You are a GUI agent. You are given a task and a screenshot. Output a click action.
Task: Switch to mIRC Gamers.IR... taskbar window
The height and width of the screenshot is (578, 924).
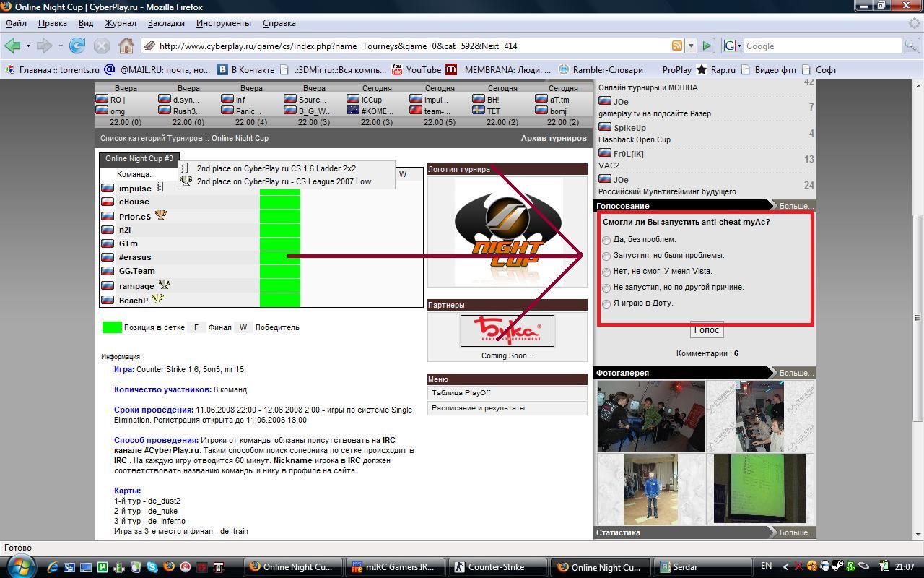click(x=394, y=567)
